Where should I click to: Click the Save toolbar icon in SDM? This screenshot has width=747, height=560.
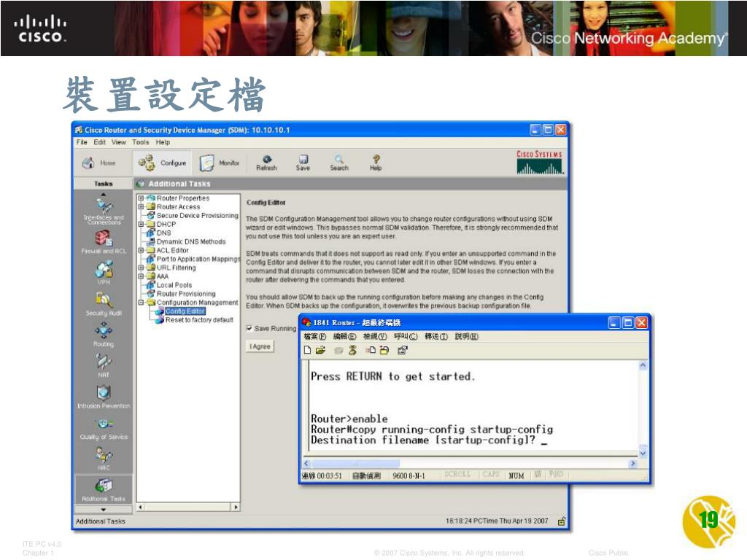pos(303,163)
